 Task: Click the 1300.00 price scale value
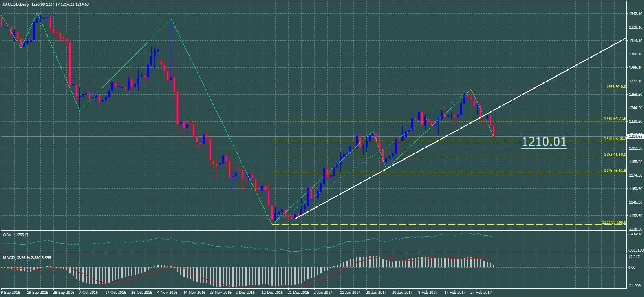(x=635, y=54)
